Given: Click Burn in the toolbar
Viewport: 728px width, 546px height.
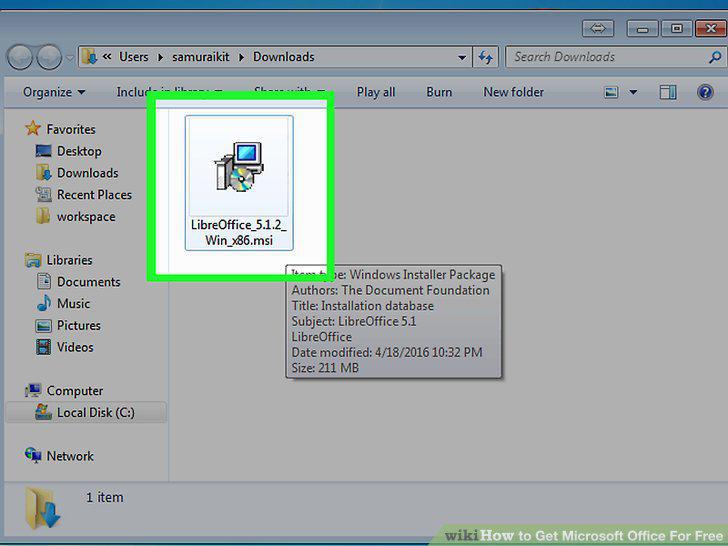Looking at the screenshot, I should [x=439, y=92].
